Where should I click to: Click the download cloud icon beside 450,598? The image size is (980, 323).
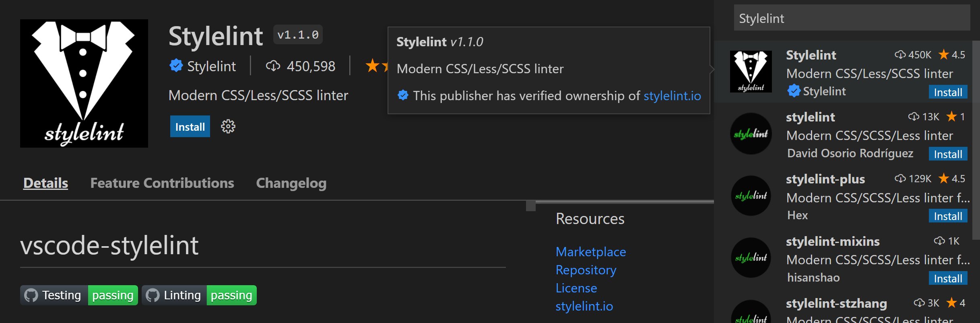pos(273,66)
